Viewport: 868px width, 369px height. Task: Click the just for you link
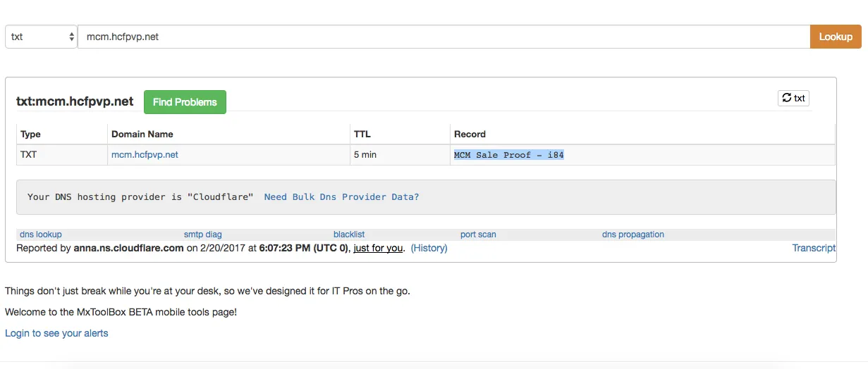tap(379, 248)
